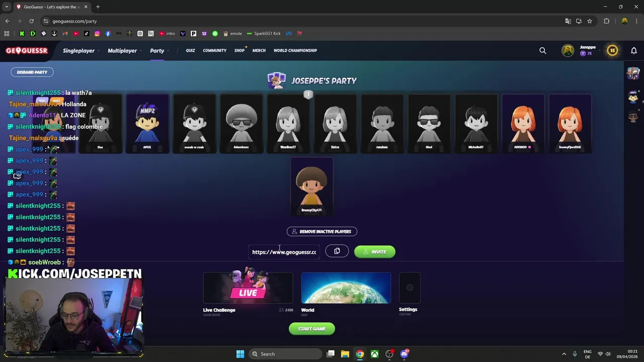Open the Chrome three-dot menu
Screen dimensions: 644x362
[637, 21]
